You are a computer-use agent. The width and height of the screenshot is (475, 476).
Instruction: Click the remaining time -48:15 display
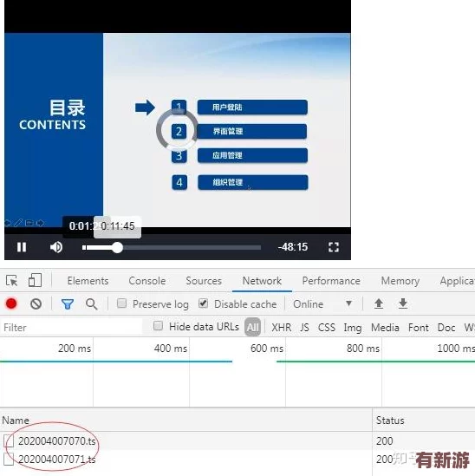click(x=293, y=247)
